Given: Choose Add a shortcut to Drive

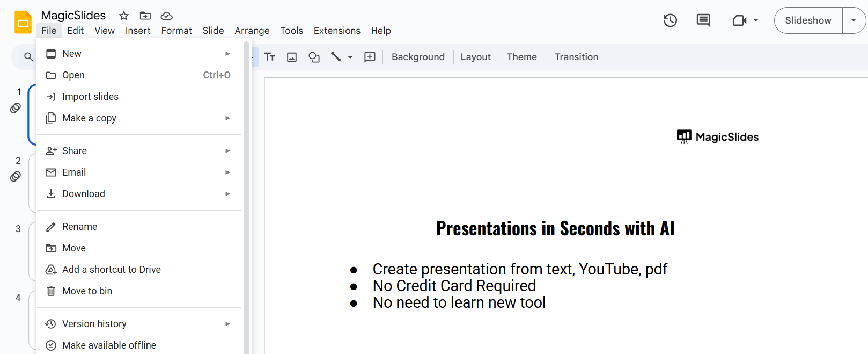Looking at the screenshot, I should pos(139,270).
